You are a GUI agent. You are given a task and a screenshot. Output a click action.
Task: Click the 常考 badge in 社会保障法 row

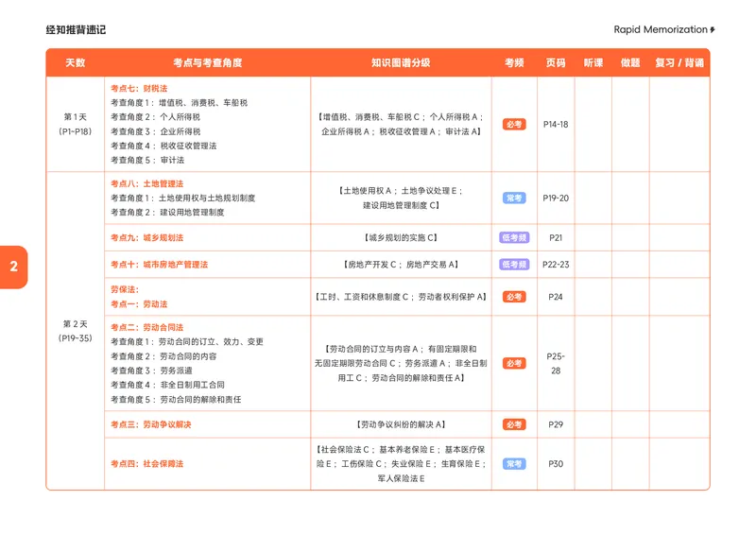tap(514, 463)
